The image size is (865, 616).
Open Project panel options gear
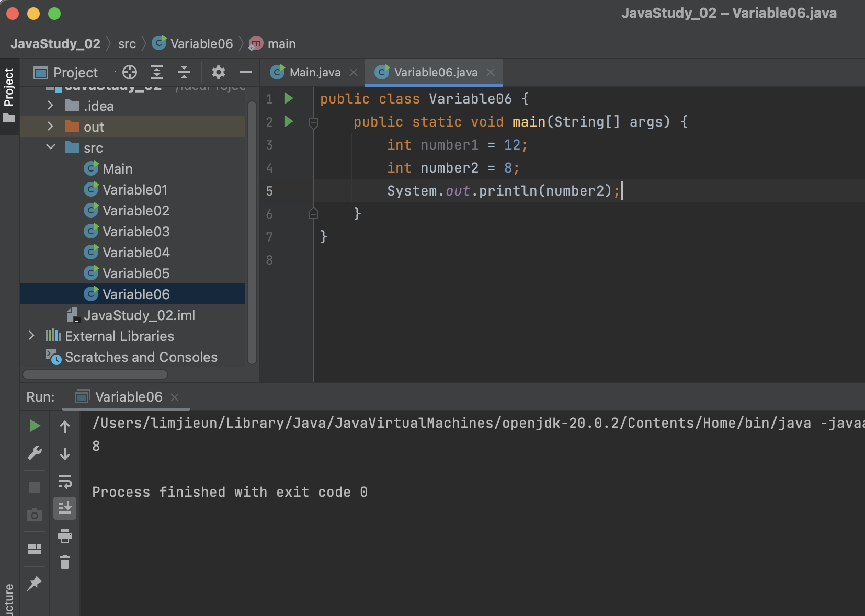pos(218,72)
